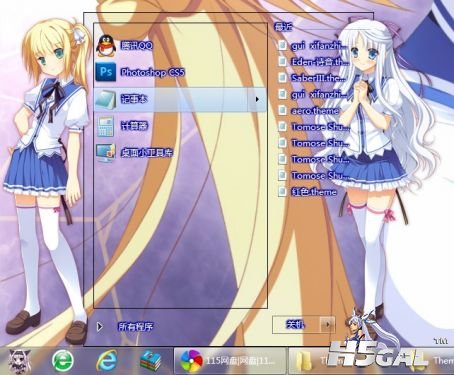The height and width of the screenshot is (375, 454).
Task: Open recent file aero.theme
Action: [309, 110]
